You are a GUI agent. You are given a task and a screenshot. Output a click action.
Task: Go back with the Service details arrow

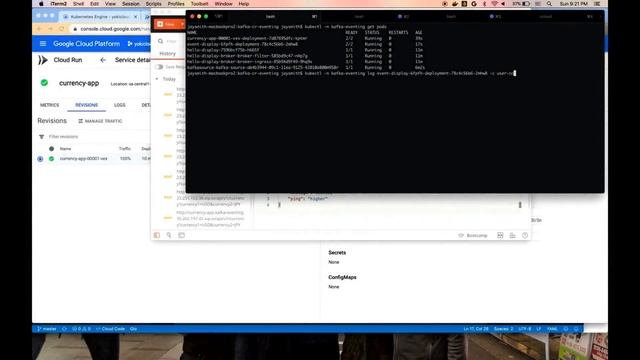103,60
